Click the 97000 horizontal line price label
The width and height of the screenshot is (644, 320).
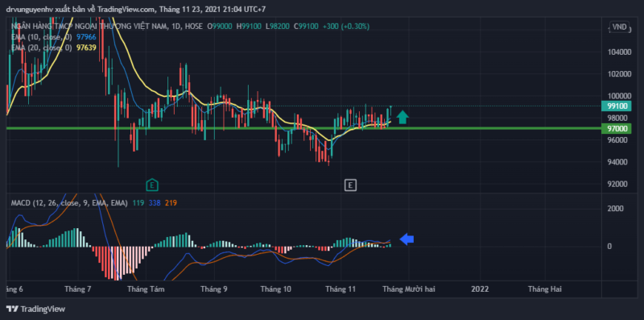(x=616, y=129)
